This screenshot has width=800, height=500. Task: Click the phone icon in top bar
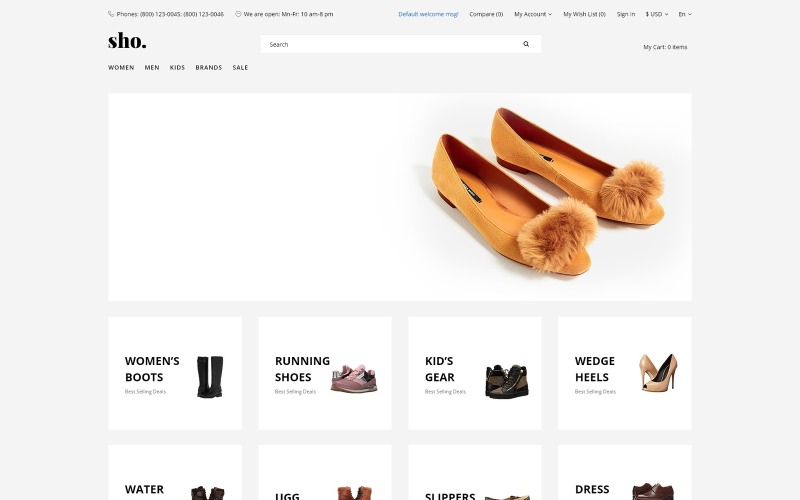(111, 14)
